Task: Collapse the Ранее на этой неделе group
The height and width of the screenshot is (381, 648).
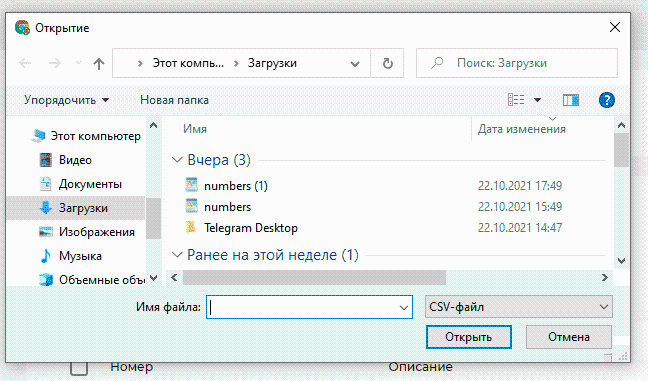Action: (177, 255)
